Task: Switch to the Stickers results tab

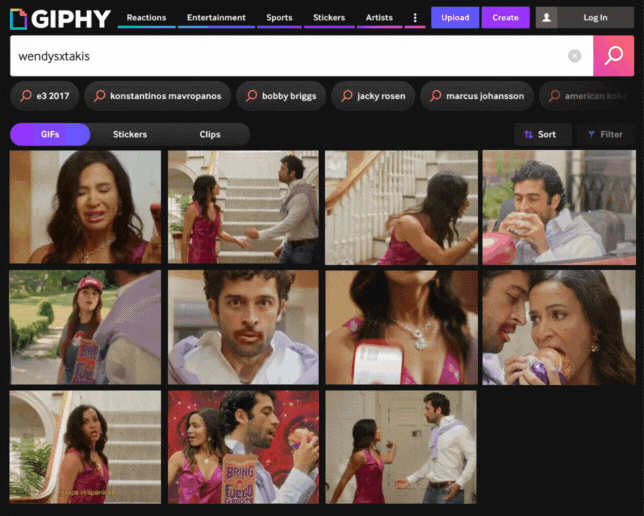Action: click(x=130, y=134)
